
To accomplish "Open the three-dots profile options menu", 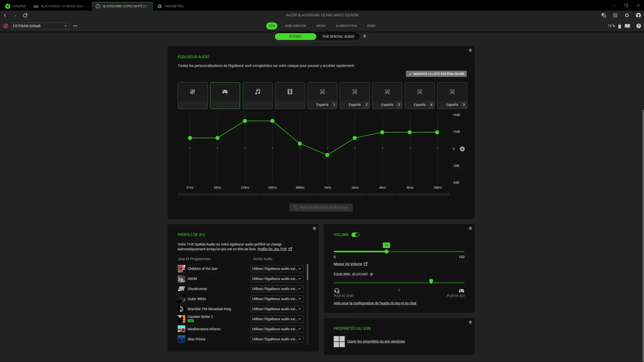I will tap(75, 26).
